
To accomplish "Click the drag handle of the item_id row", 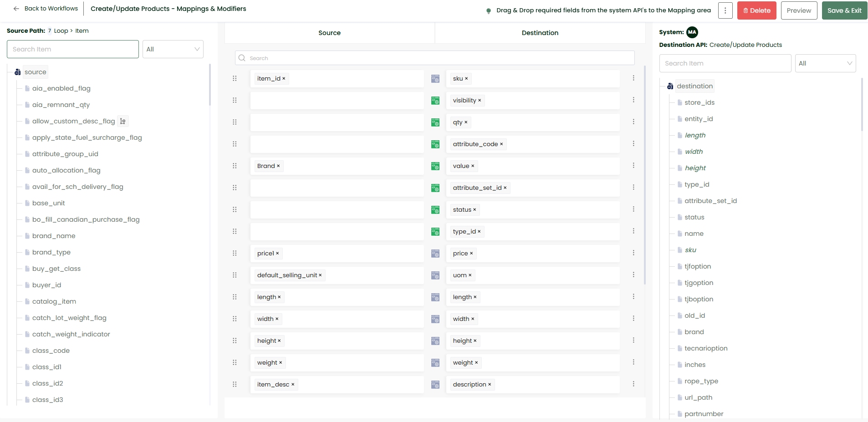I will (235, 78).
